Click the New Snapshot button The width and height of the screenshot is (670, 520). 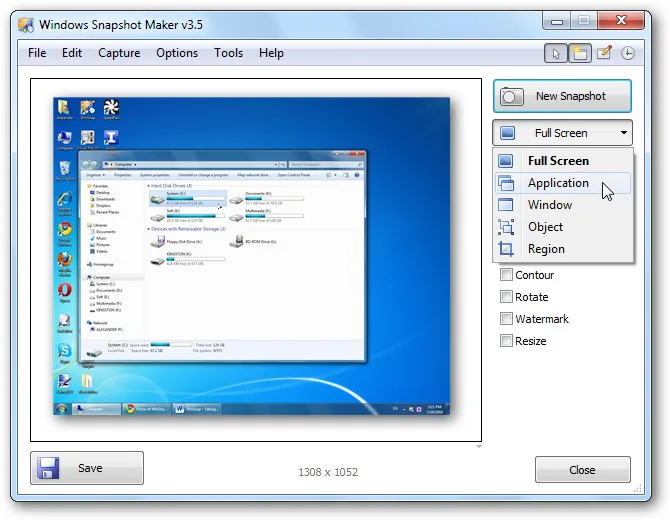562,96
